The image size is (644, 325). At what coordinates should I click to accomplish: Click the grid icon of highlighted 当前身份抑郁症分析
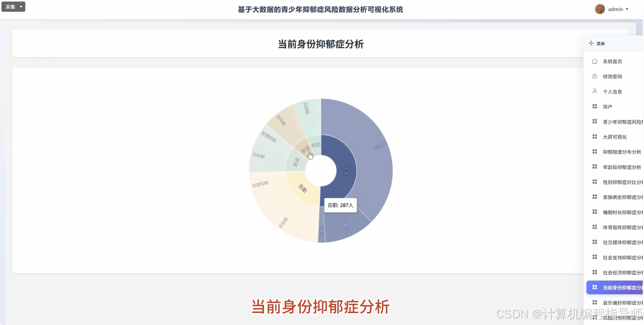click(595, 287)
